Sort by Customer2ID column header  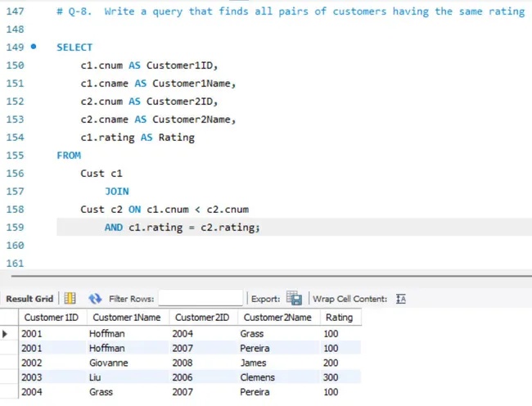[202, 318]
